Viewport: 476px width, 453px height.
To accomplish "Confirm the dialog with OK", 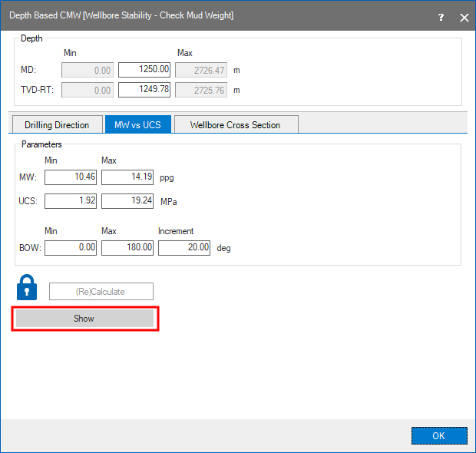I will (x=438, y=435).
